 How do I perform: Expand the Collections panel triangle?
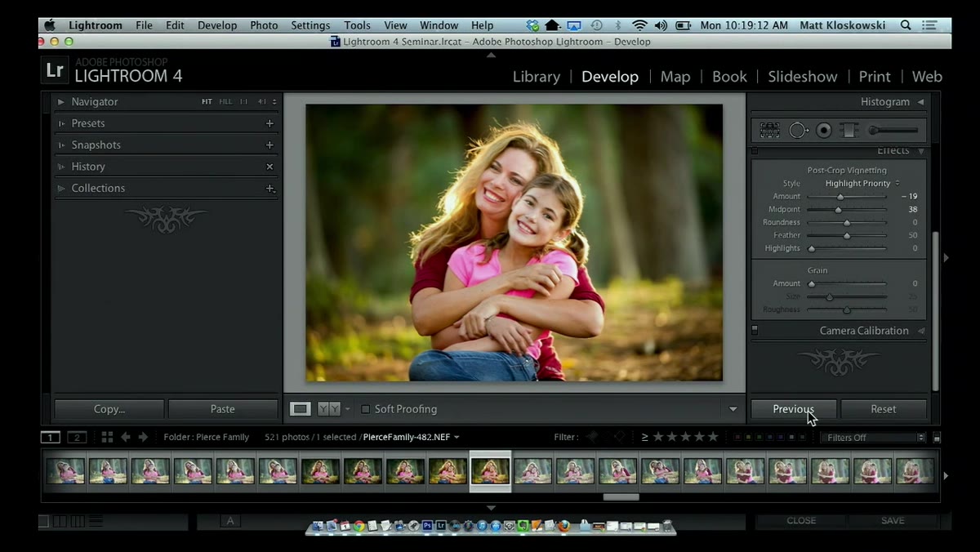coord(61,188)
